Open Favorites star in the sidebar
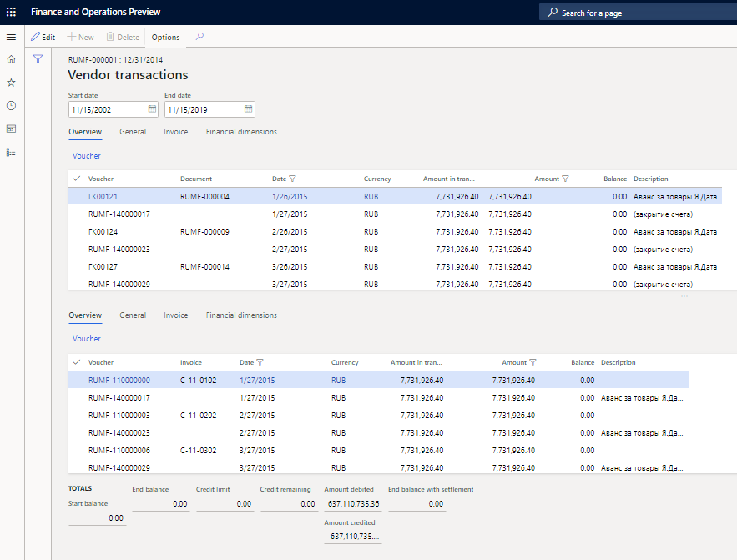Viewport: 737px width, 560px height. point(11,82)
